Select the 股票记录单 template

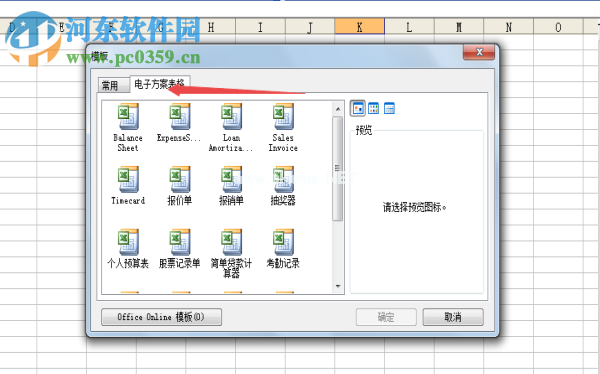click(x=180, y=242)
